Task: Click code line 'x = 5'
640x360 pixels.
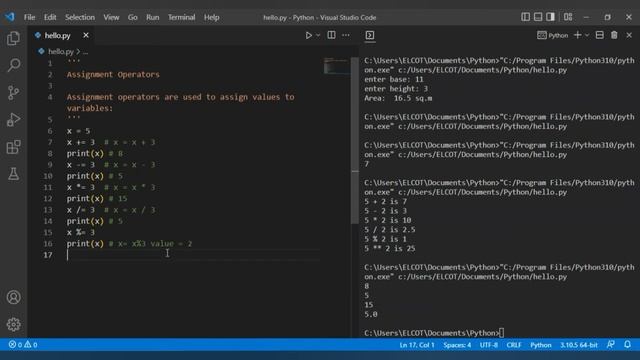Action: click(78, 131)
